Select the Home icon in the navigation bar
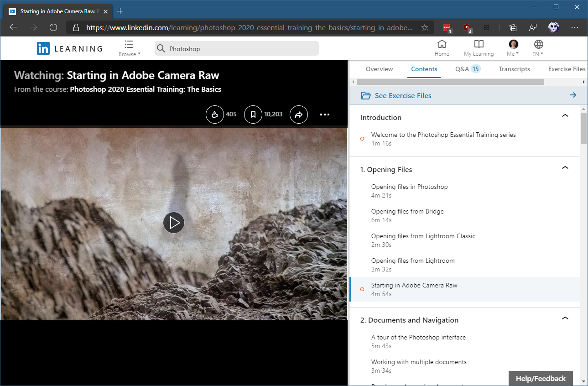588x386 pixels. coord(442,44)
